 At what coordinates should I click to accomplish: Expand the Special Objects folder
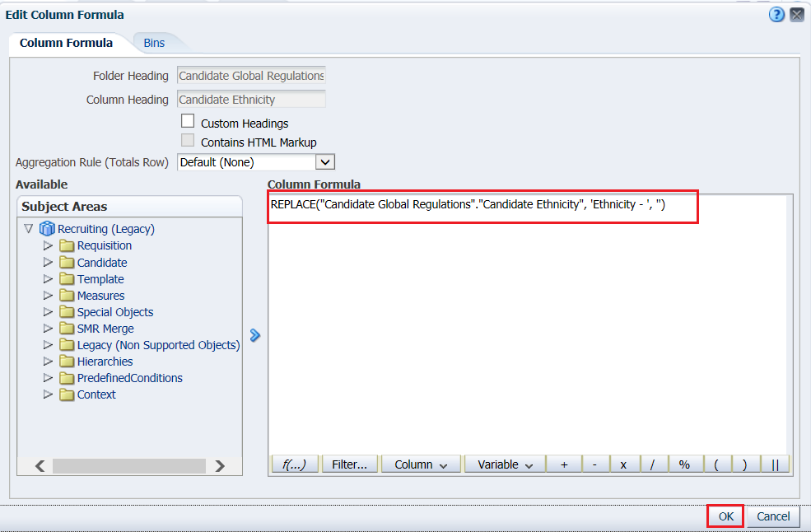(48, 312)
